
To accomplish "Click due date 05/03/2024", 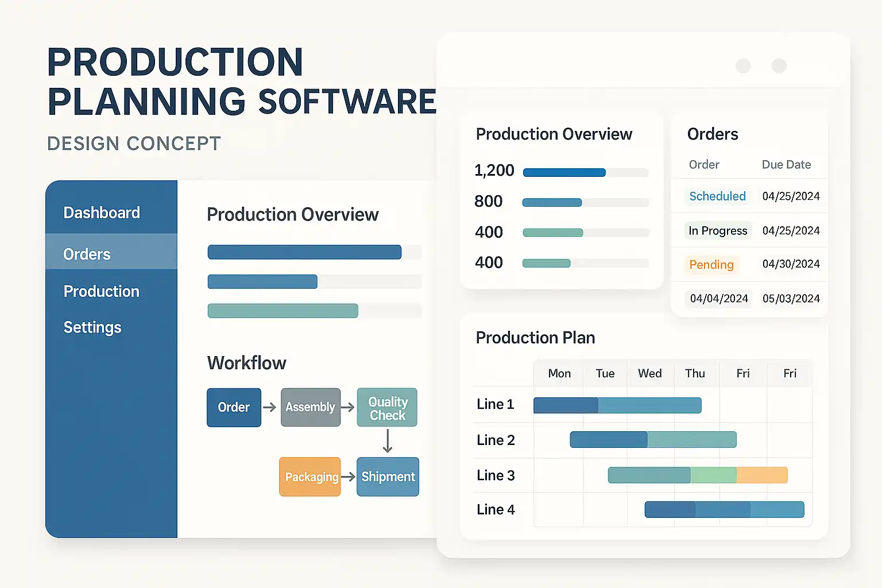I will pyautogui.click(x=791, y=299).
